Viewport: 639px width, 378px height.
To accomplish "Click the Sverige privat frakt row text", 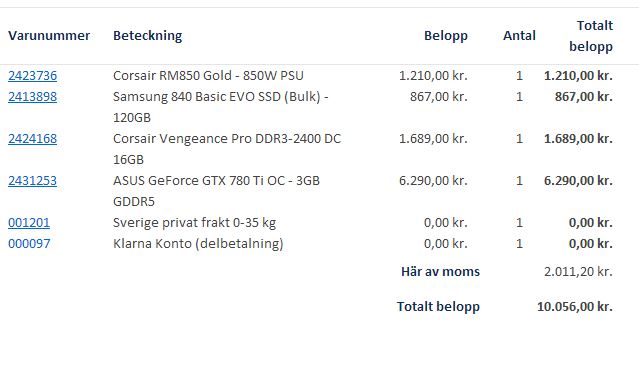I will [194, 223].
